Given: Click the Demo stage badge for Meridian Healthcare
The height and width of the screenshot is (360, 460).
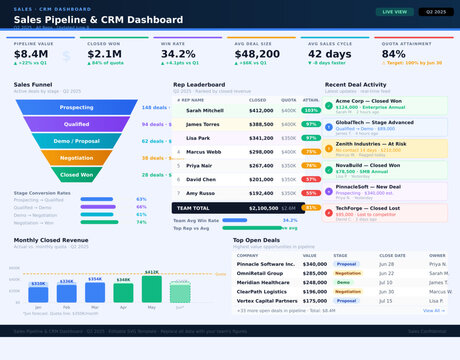Looking at the screenshot, I should [343, 282].
